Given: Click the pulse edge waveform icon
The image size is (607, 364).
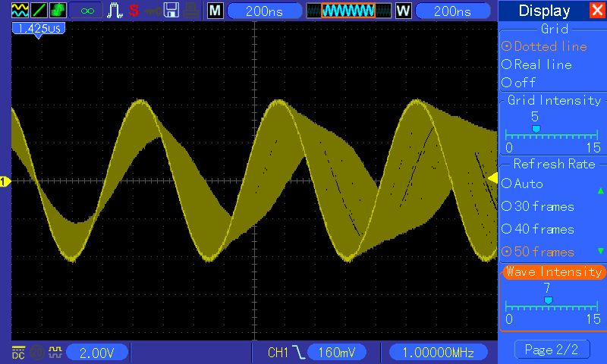Looking at the screenshot, I should 115,11.
